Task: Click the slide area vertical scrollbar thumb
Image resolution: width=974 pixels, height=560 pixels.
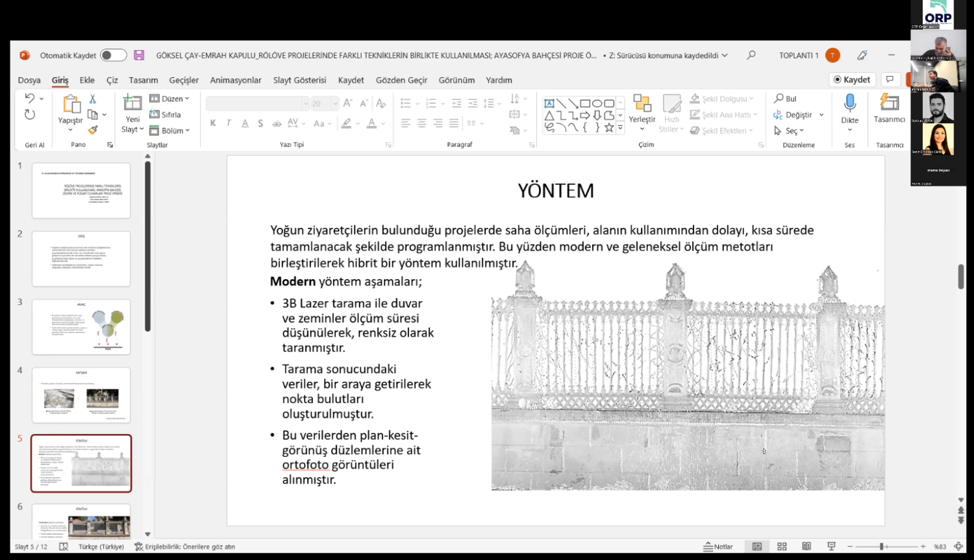Action: tap(961, 277)
